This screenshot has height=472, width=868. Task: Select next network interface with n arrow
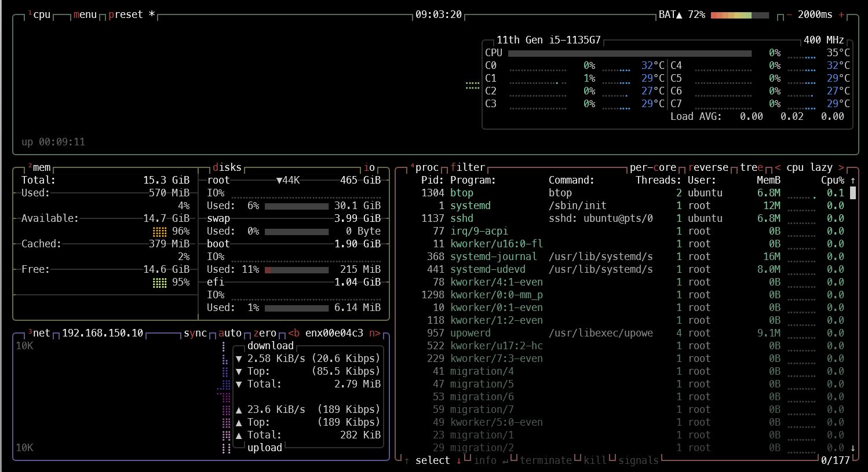point(375,333)
